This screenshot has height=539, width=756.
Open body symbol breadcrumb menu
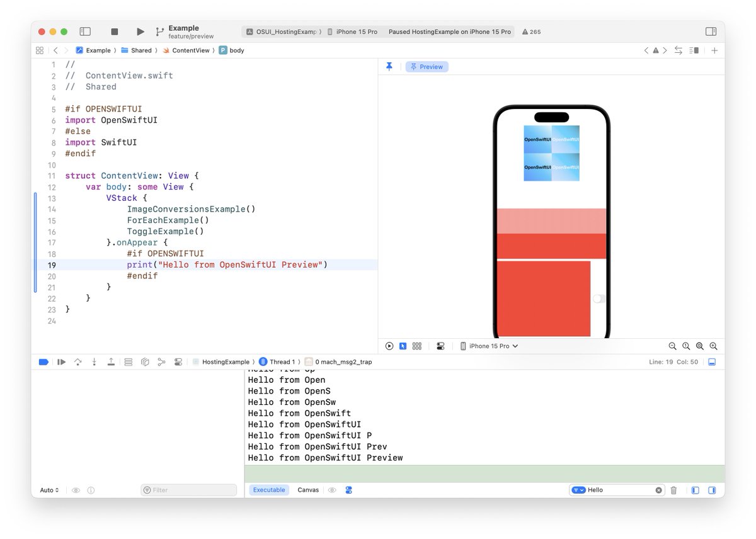point(231,50)
